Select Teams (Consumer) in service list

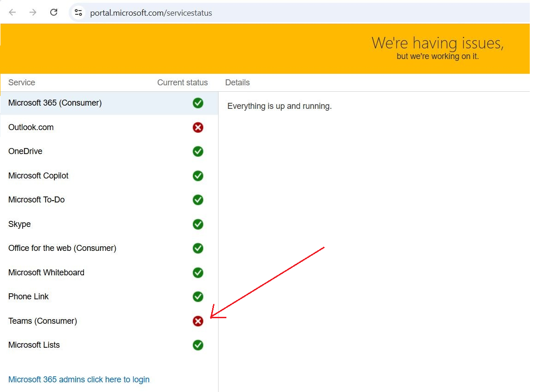pos(42,321)
